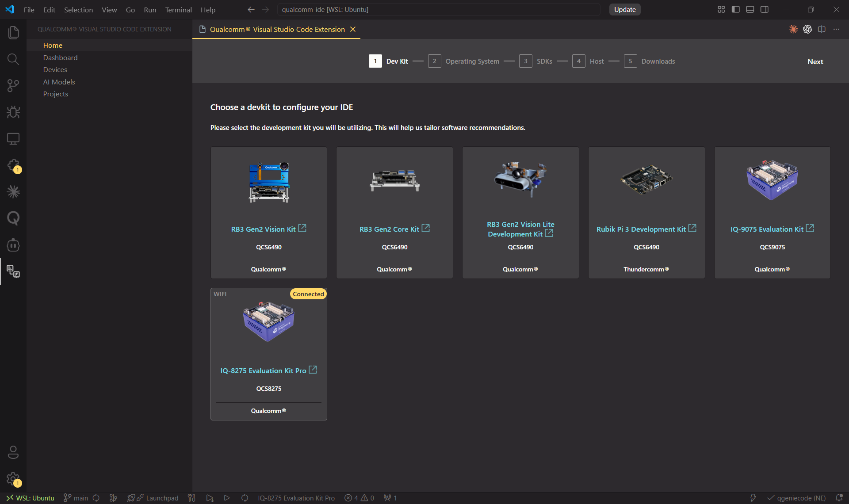This screenshot has width=849, height=504.
Task: Split the editor right
Action: pos(822,29)
